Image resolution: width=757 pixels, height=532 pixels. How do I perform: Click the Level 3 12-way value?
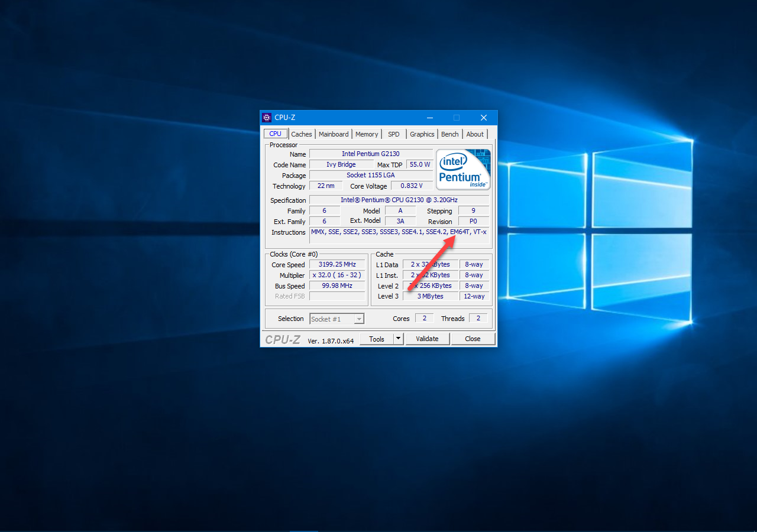[474, 296]
